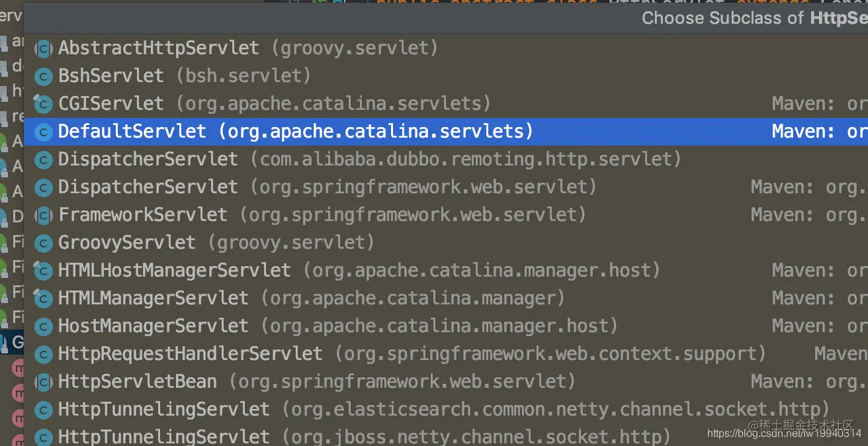Click the icon for DispatcherServlet in com.alibaba.dubbo
This screenshot has height=446, width=868.
point(44,159)
